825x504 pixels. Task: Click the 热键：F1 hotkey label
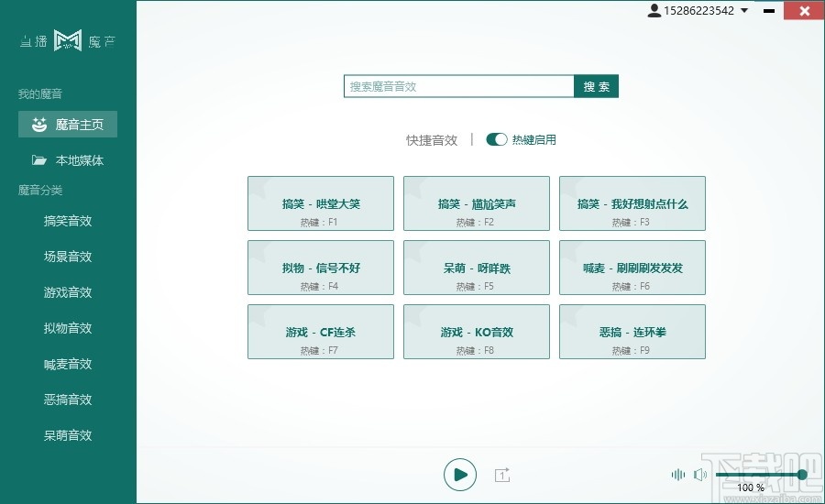coord(319,222)
